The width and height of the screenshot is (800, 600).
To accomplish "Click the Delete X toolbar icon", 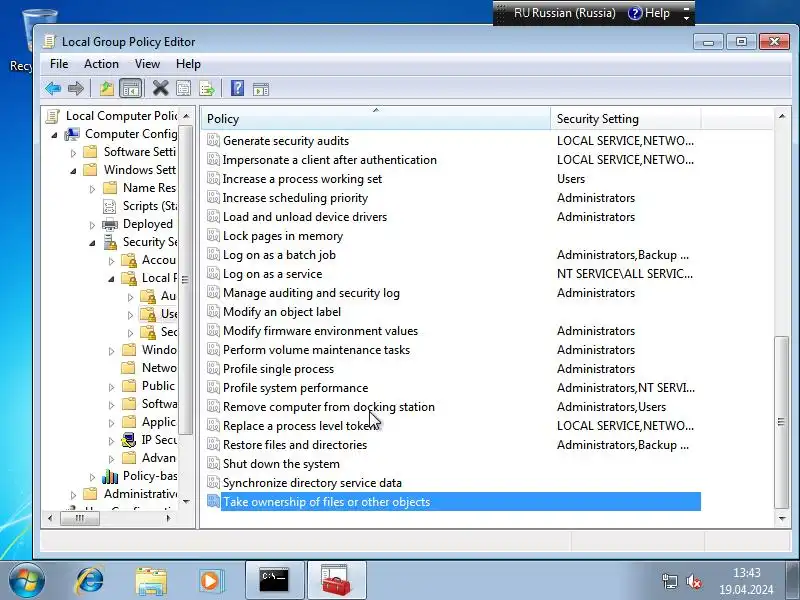I will 160,89.
